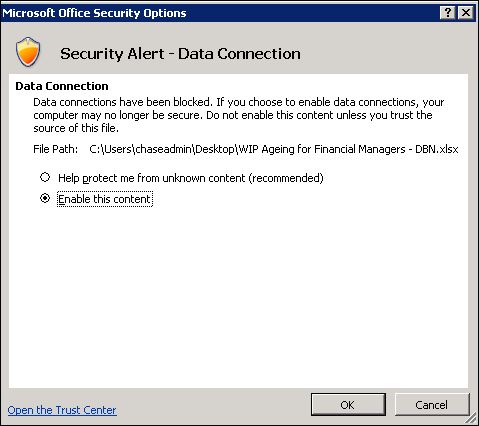Click the orange security shield icon
Screen dimensions: 479x426
pos(28,52)
